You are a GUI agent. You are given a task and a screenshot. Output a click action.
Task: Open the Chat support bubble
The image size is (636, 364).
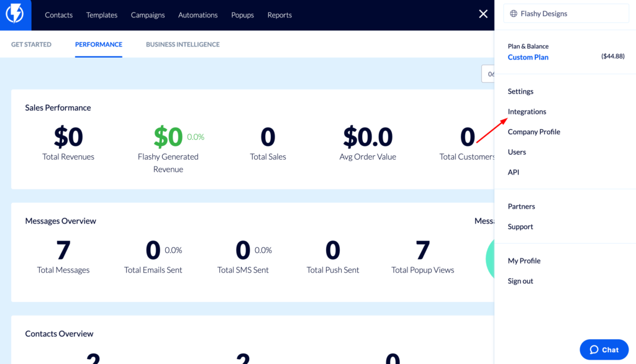coord(604,350)
